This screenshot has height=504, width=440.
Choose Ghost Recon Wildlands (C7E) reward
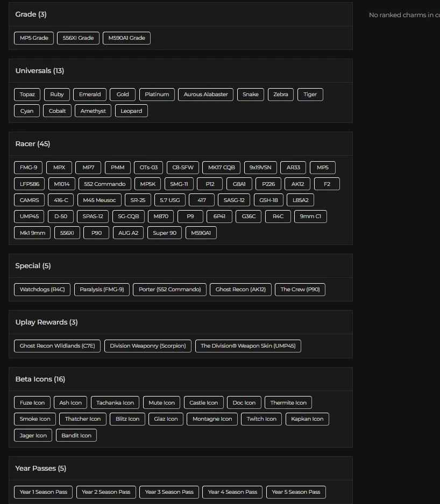[x=57, y=346]
